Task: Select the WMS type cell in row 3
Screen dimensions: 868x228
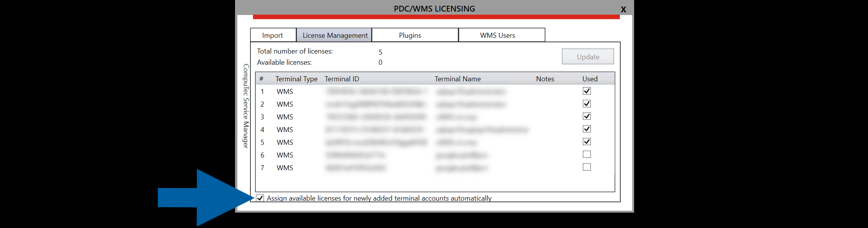Action: pos(285,117)
